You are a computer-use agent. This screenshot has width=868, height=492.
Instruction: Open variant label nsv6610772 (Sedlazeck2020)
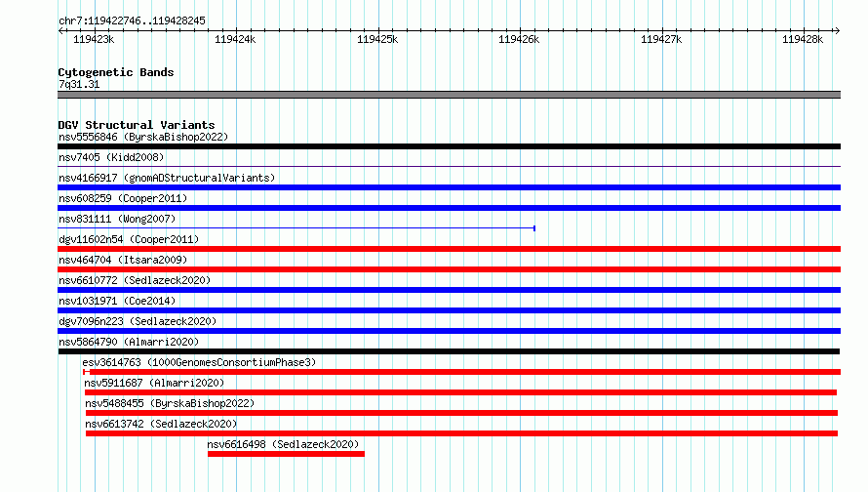tap(135, 280)
